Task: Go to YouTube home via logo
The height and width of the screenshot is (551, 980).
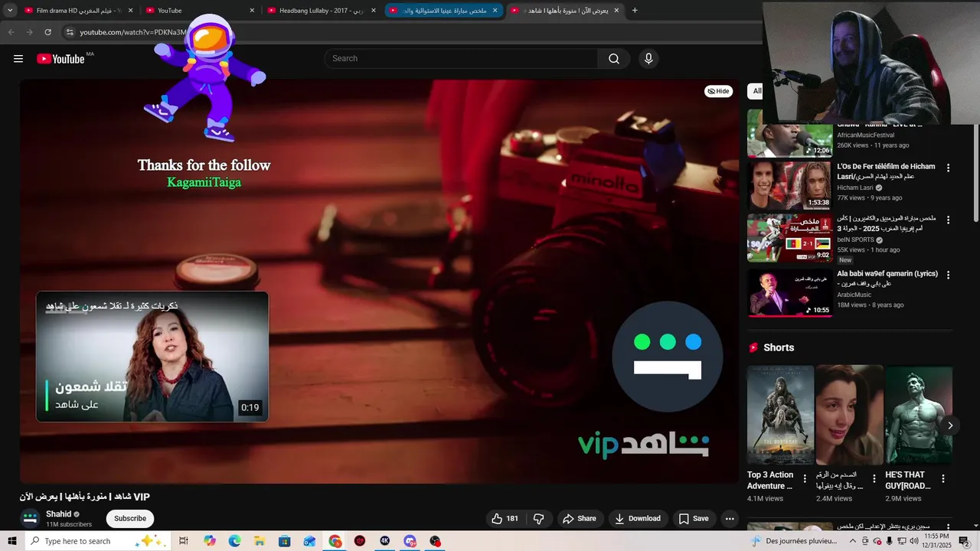Action: pos(60,59)
